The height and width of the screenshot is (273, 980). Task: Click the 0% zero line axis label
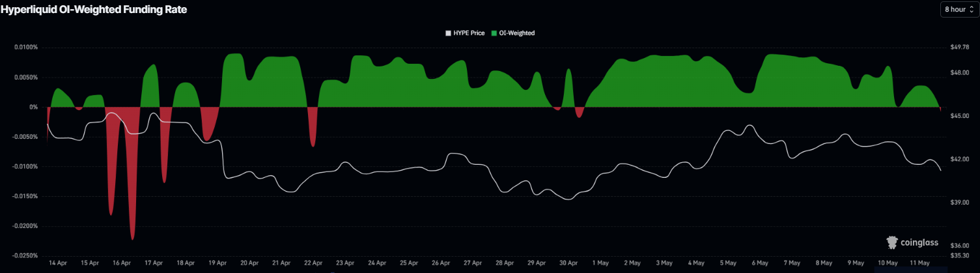tap(34, 107)
